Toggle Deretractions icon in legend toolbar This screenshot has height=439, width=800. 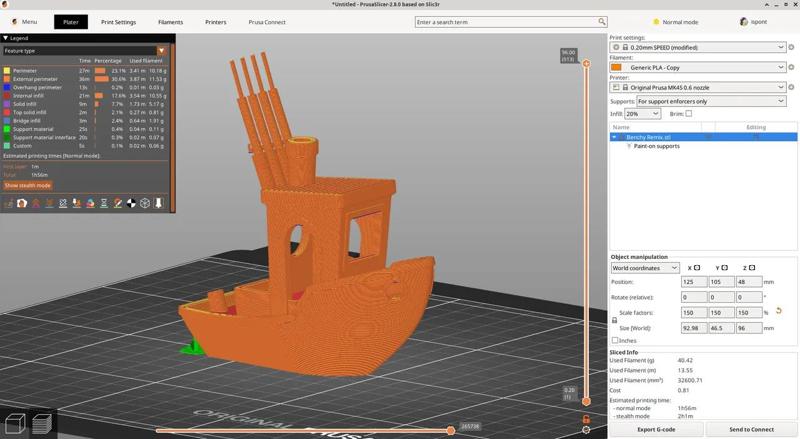[x=49, y=203]
